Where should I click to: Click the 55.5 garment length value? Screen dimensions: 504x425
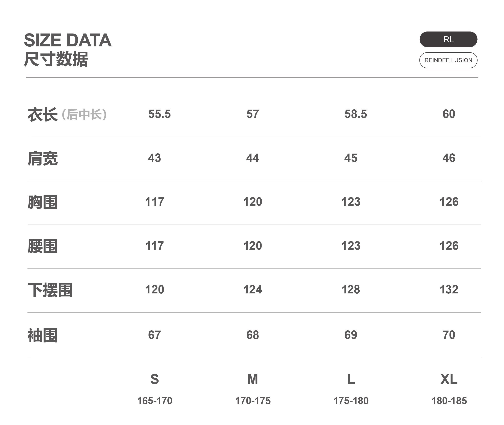tap(159, 114)
